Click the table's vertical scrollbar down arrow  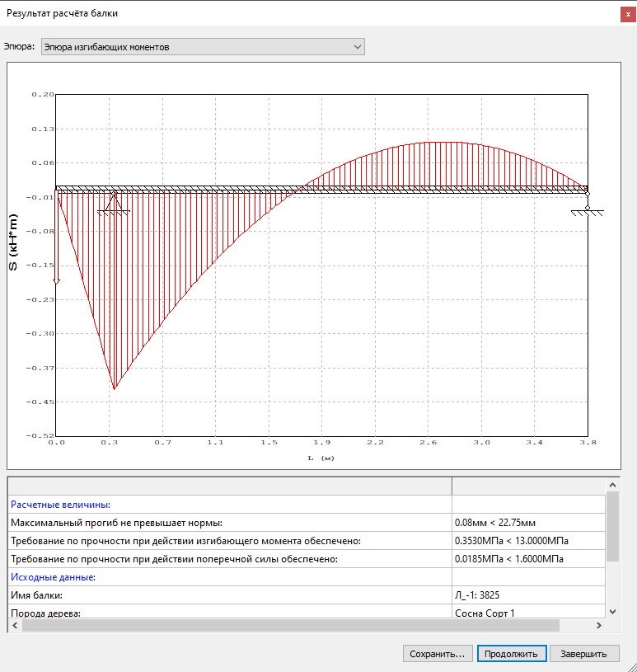tap(612, 612)
